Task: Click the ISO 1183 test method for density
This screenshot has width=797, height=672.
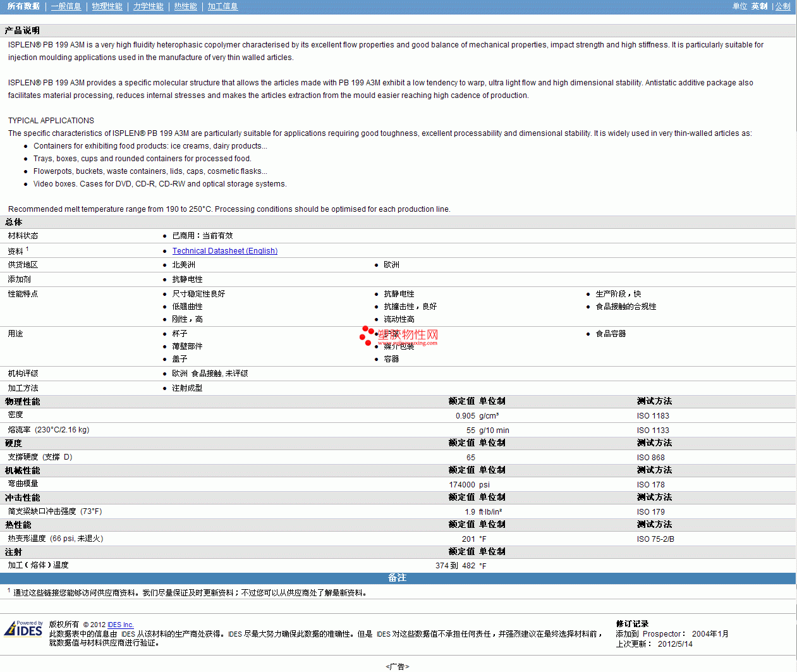Action: [x=653, y=416]
